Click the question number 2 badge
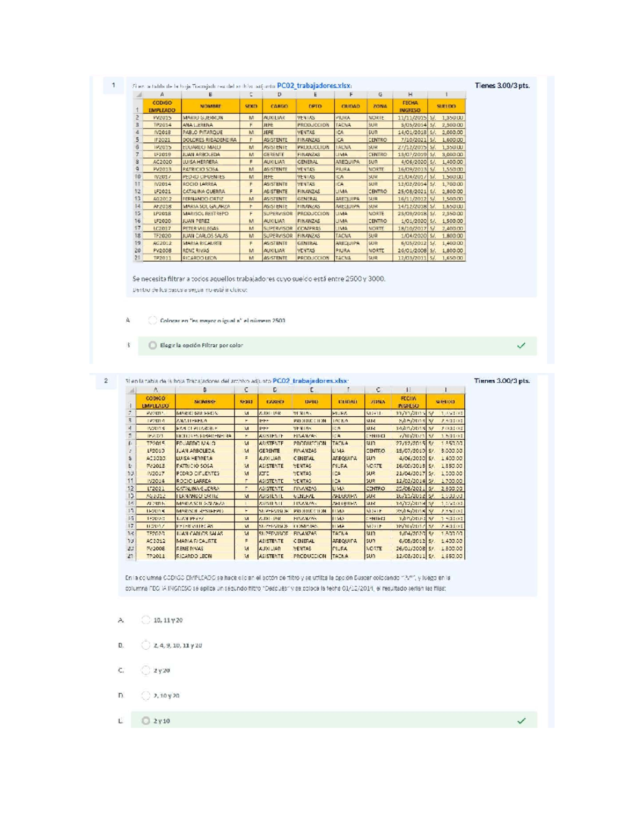The height and width of the screenshot is (834, 644). tap(106, 381)
